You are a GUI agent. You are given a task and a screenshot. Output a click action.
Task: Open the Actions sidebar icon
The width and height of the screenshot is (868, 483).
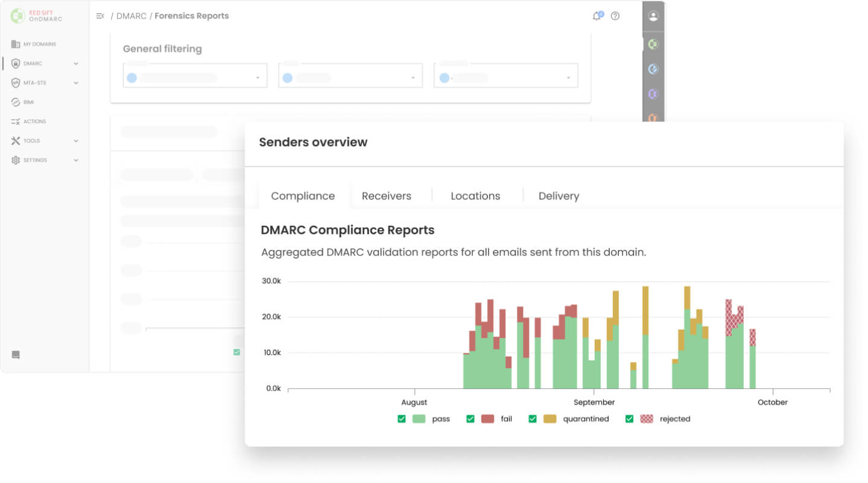[16, 121]
